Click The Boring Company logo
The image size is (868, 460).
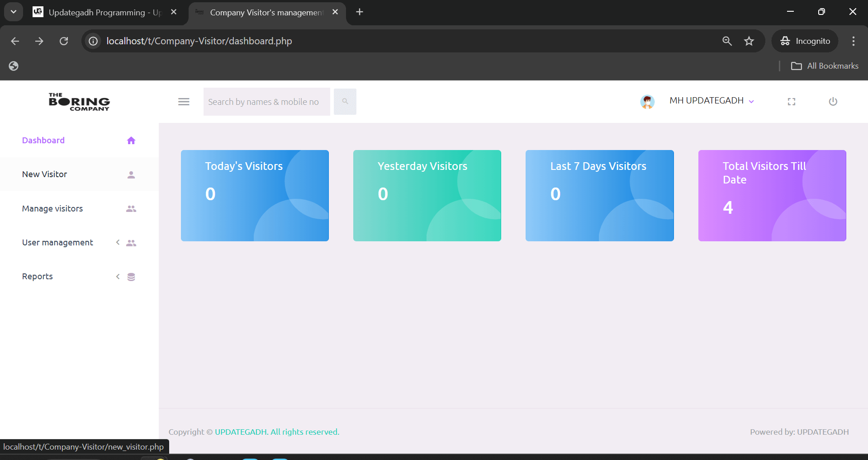pyautogui.click(x=79, y=102)
